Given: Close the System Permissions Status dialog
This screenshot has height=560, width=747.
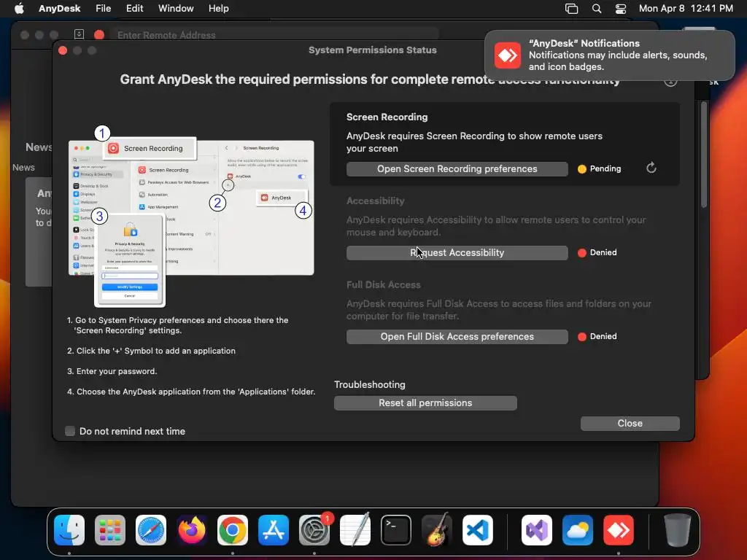Looking at the screenshot, I should [x=630, y=424].
